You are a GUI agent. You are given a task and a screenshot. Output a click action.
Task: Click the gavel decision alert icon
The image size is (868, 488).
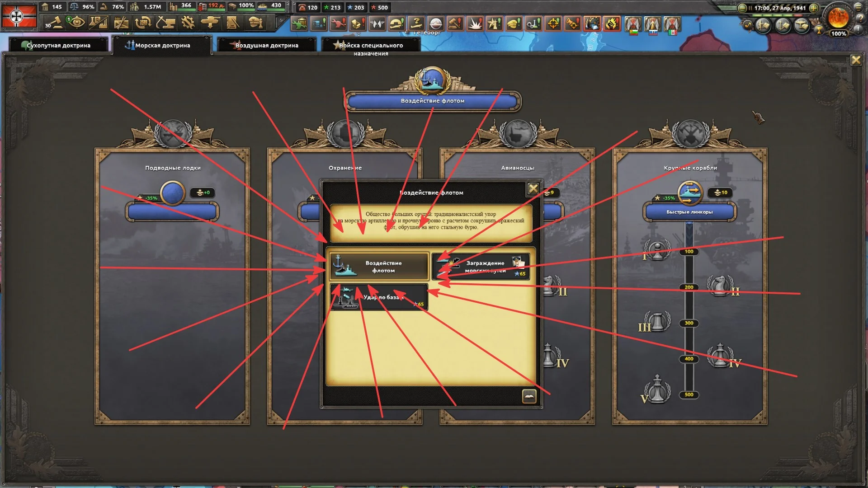click(x=454, y=23)
